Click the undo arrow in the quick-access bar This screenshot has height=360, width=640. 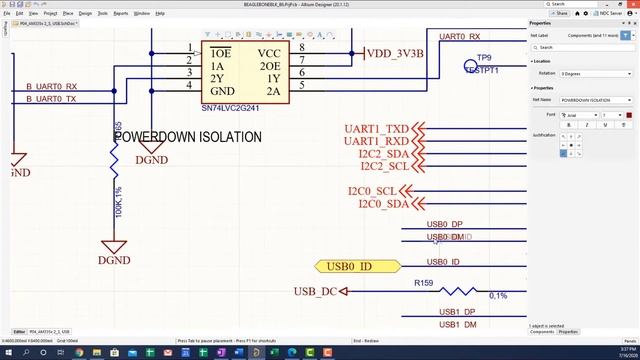36,4
